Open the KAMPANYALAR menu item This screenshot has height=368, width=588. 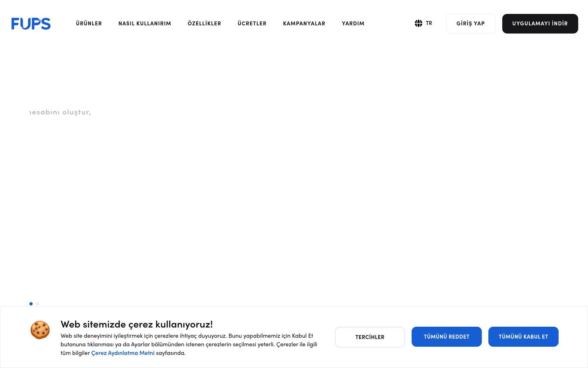[x=304, y=23]
